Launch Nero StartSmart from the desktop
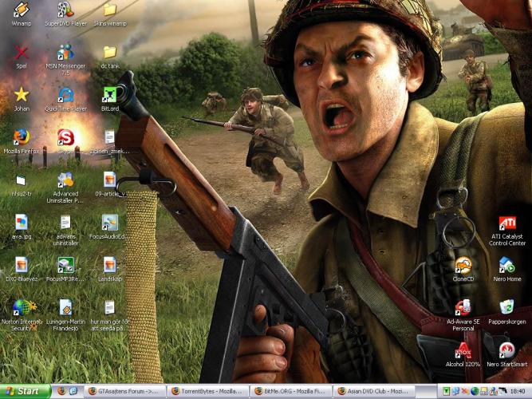The width and height of the screenshot is (532, 399). pos(506,350)
